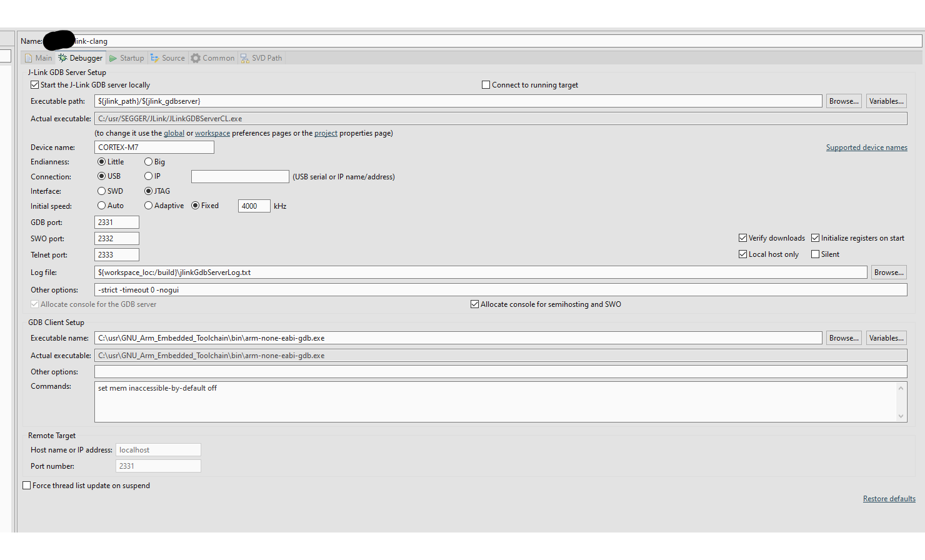This screenshot has width=925, height=560.
Task: Uncheck "Verify downloads"
Action: click(742, 237)
